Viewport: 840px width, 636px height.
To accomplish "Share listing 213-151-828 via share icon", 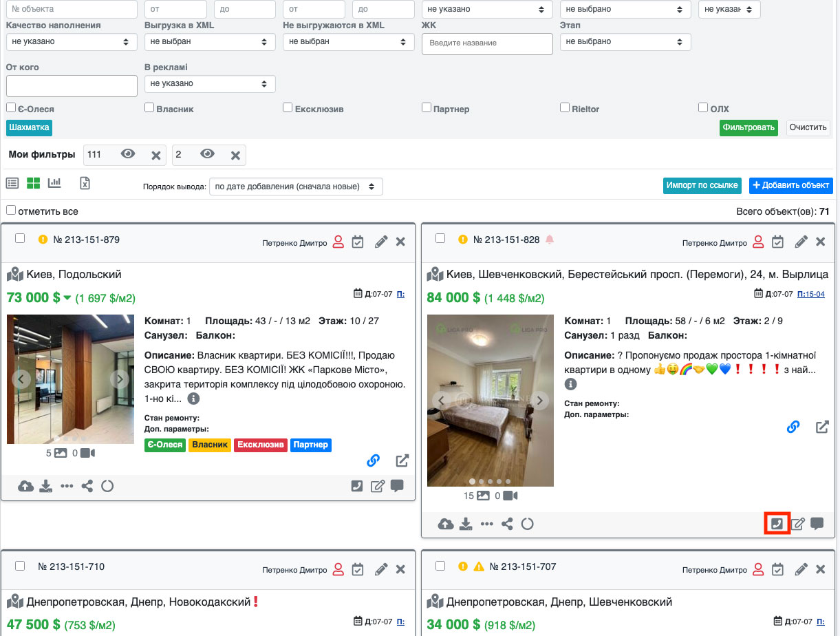I will 507,524.
